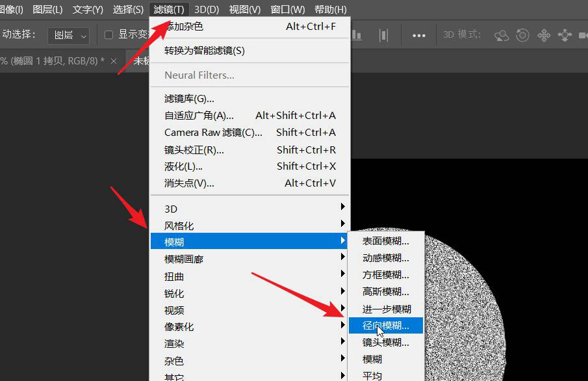588x381 pixels.
Task: Open the three-dots more options
Action: (x=418, y=36)
